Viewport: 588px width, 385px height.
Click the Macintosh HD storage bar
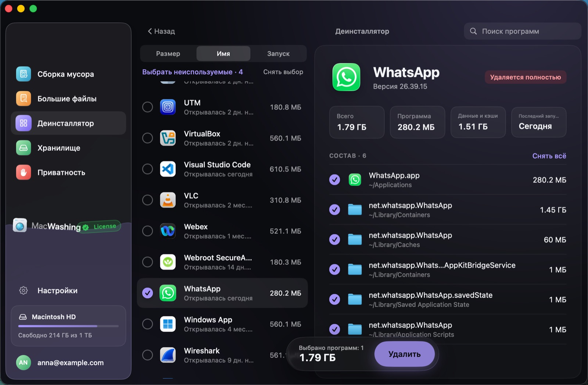coord(68,326)
